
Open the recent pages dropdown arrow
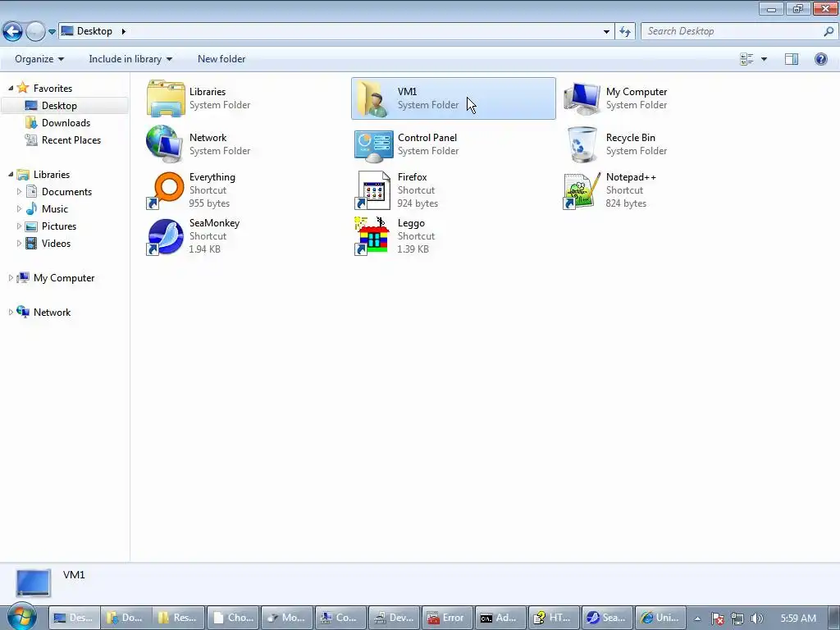click(x=52, y=32)
